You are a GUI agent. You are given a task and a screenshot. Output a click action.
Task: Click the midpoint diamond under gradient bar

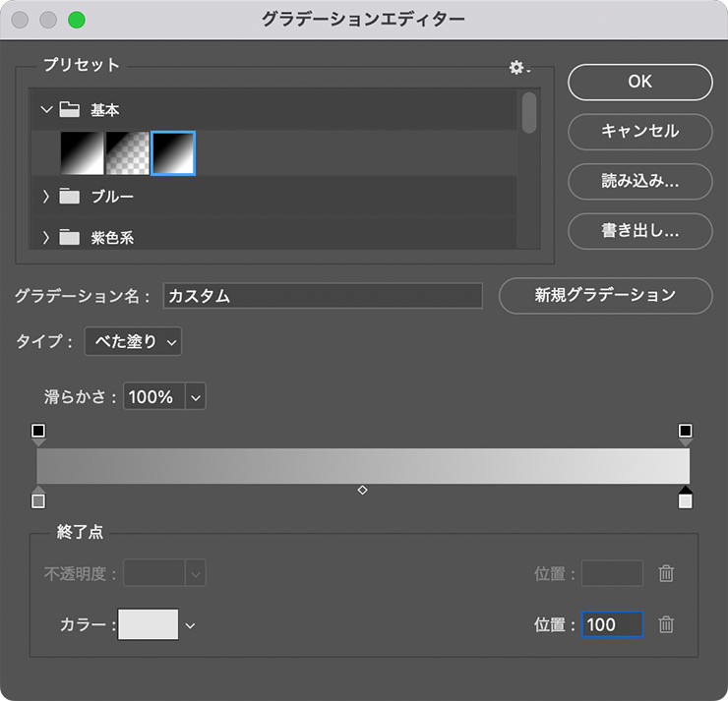(x=362, y=490)
